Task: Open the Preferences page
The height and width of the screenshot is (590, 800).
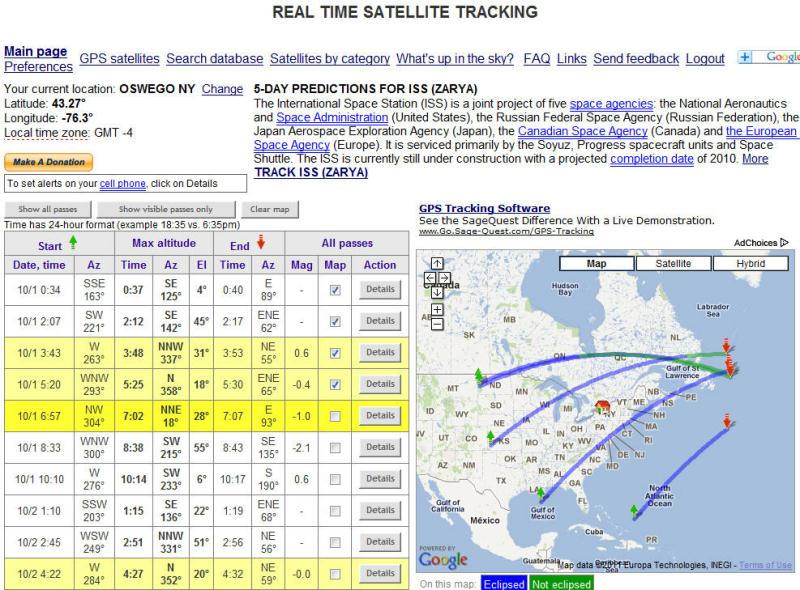Action: coord(38,67)
